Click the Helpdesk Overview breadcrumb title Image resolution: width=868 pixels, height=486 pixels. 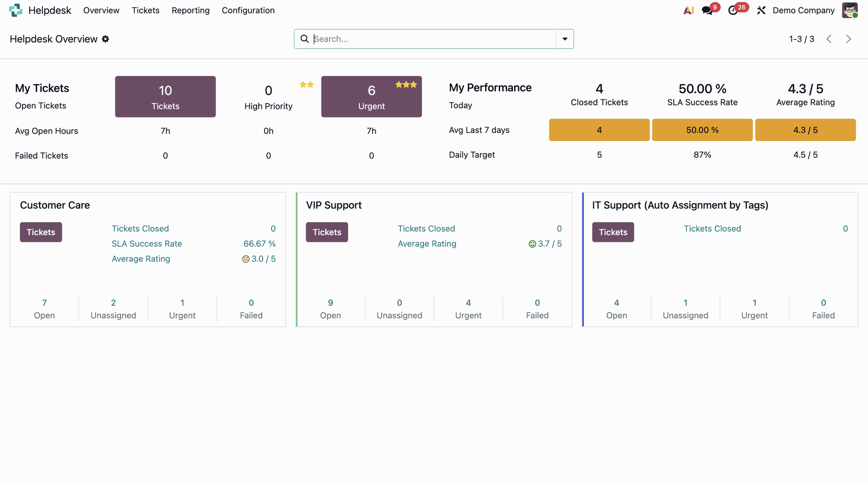(53, 39)
